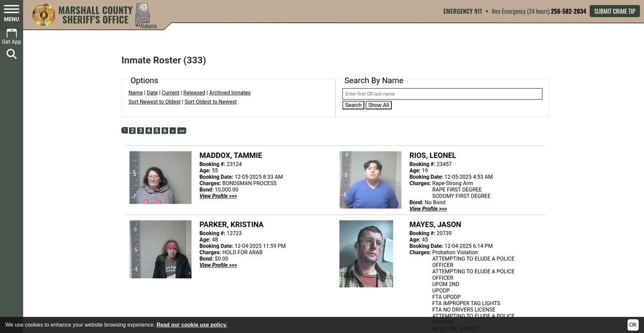Click the sheriff's office badge logo
The height and width of the screenshot is (333, 644).
43,15
